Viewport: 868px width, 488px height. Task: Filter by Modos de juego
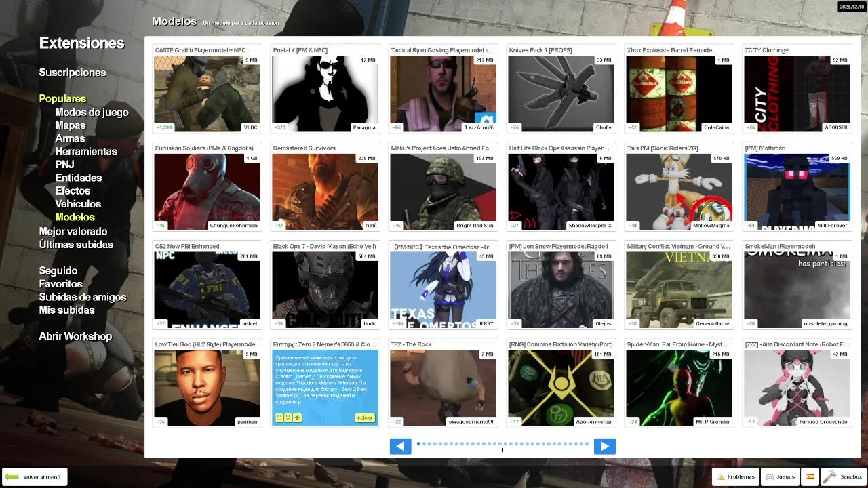click(x=92, y=113)
